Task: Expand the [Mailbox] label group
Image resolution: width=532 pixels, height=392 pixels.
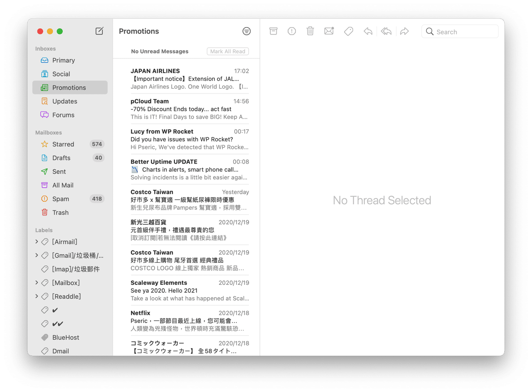Action: (x=37, y=283)
